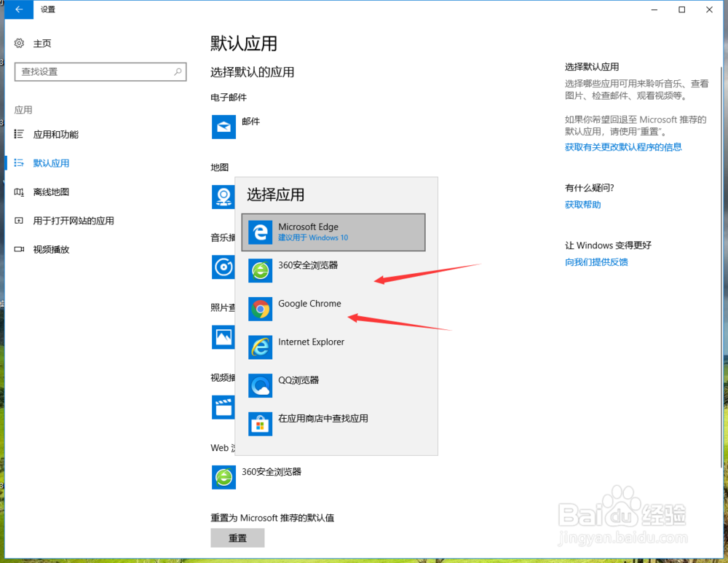728x563 pixels.
Task: Click 向我们提供反馈 feedback link
Action: pos(596,261)
